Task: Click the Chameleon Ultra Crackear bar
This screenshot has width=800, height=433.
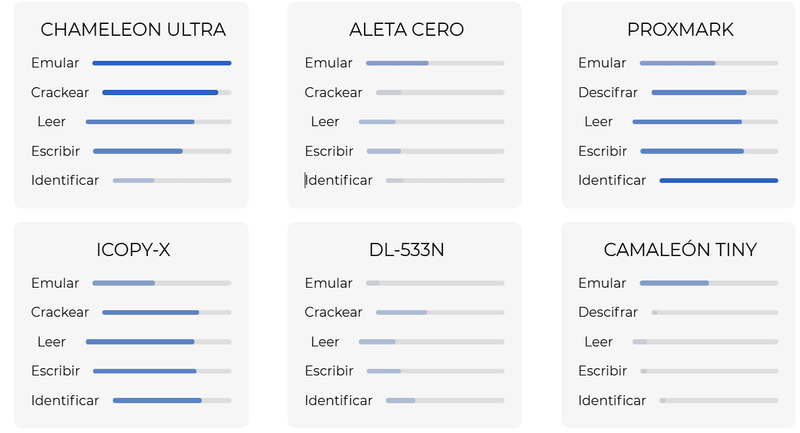Action: 167,93
